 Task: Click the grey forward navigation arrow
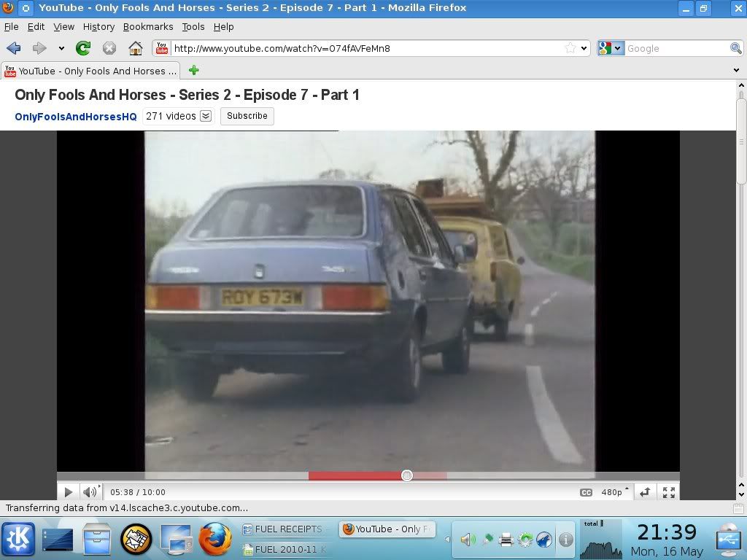click(x=39, y=48)
